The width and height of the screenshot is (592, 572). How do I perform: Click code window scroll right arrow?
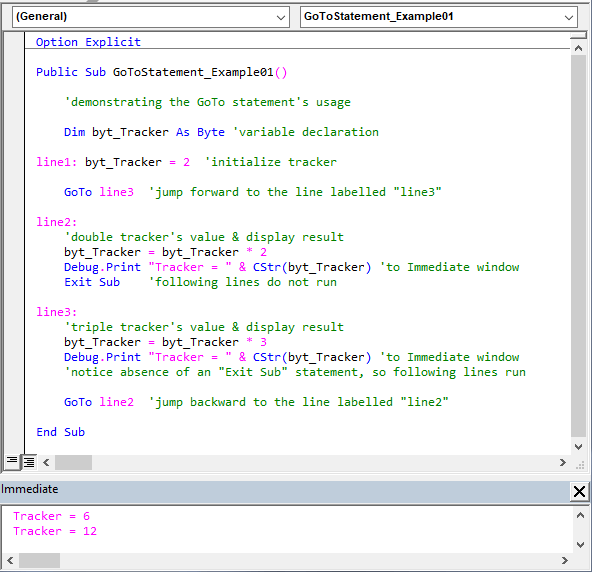563,462
